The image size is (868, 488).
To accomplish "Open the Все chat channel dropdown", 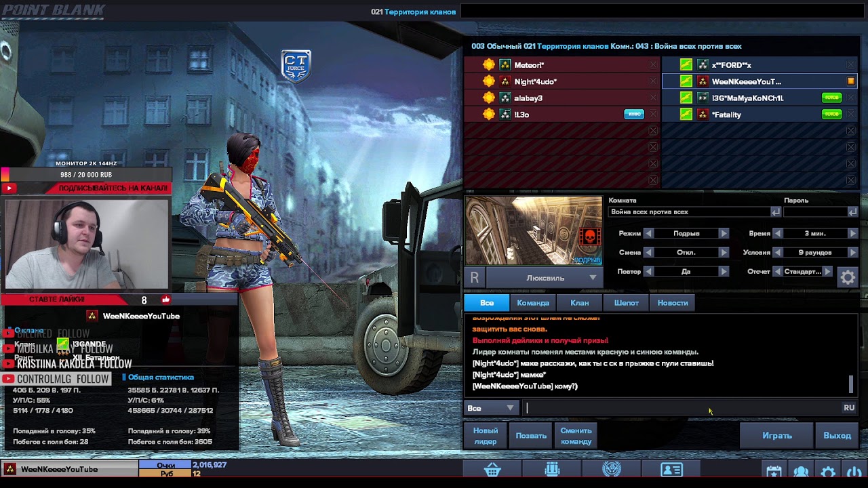I will click(x=492, y=407).
